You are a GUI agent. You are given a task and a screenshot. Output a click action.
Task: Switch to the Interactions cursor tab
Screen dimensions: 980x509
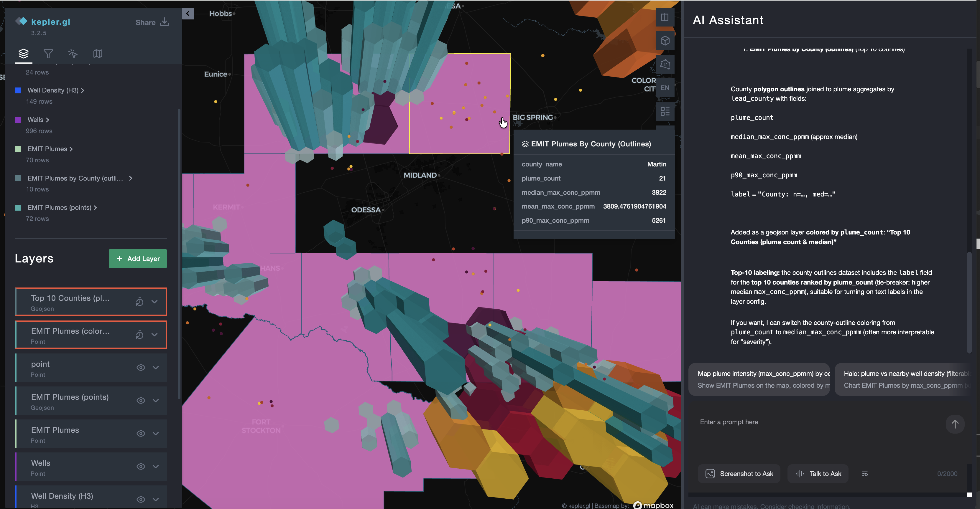pyautogui.click(x=73, y=54)
